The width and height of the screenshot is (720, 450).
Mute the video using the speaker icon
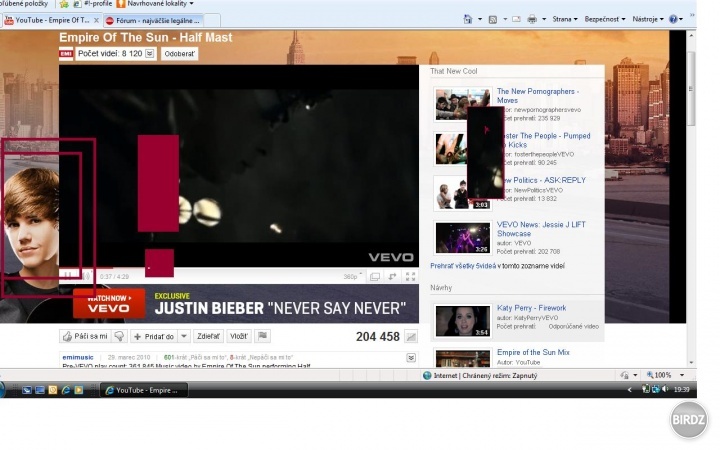pos(86,276)
